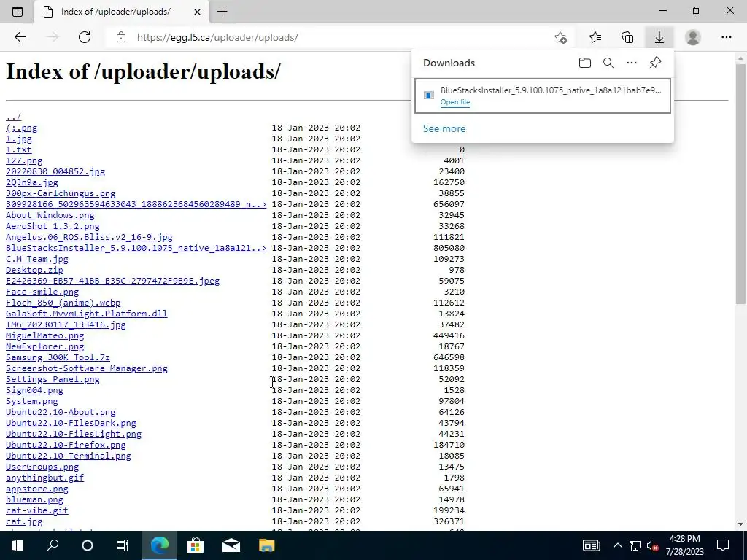Open MiguelMateo.png link
747x560 pixels.
pyautogui.click(x=44, y=335)
